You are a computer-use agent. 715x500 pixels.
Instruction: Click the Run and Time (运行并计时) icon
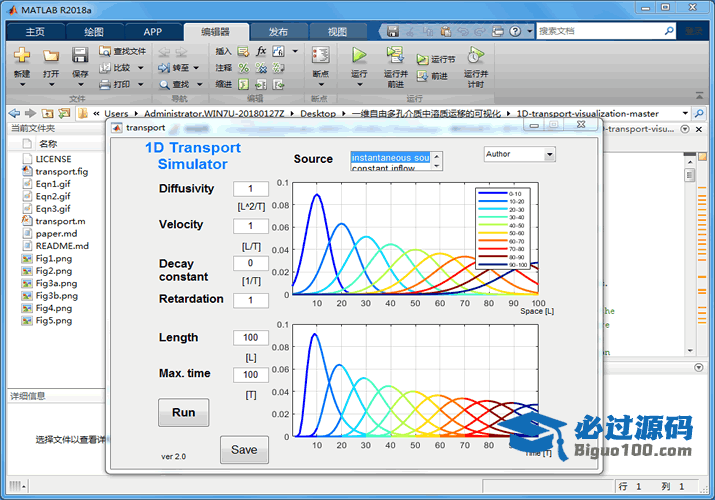coord(476,55)
